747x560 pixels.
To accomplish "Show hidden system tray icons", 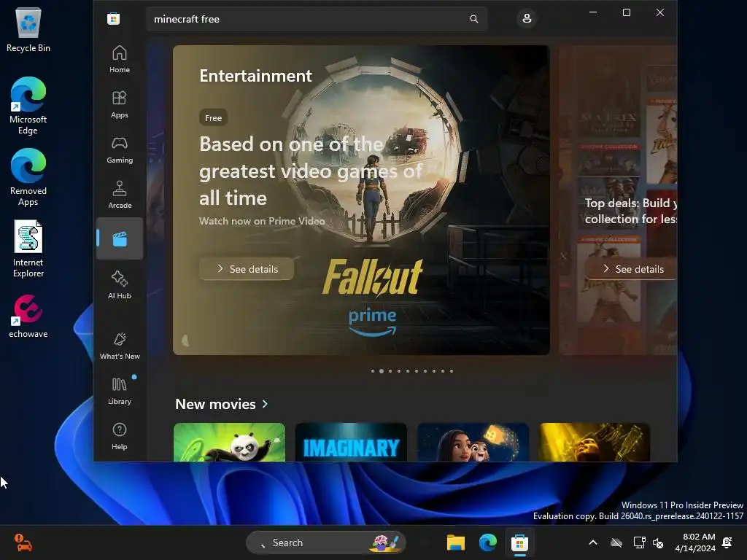I will [592, 542].
